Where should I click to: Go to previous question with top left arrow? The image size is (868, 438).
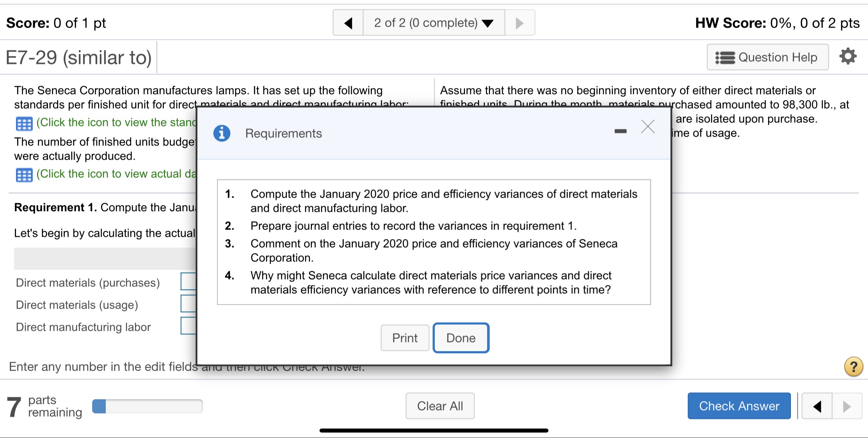pos(348,23)
